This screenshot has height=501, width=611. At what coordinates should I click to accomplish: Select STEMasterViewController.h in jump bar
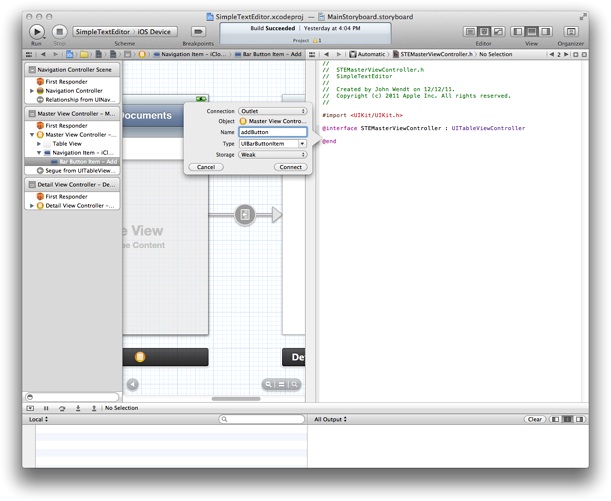click(x=431, y=53)
